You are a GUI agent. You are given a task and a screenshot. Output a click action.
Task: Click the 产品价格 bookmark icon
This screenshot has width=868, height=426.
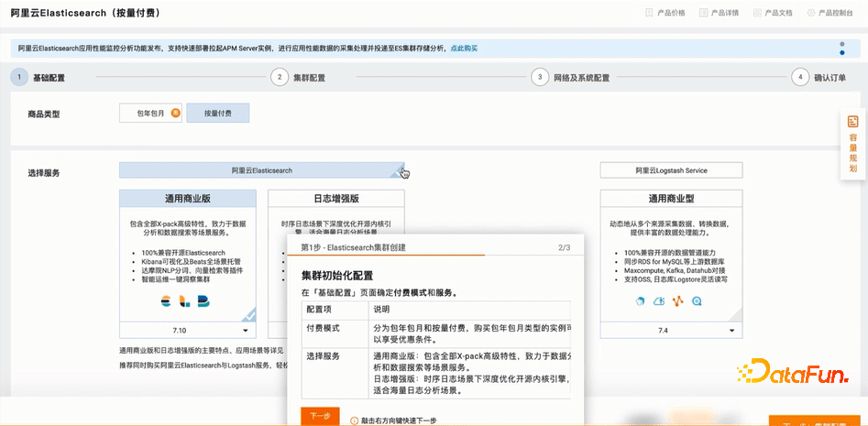point(649,13)
